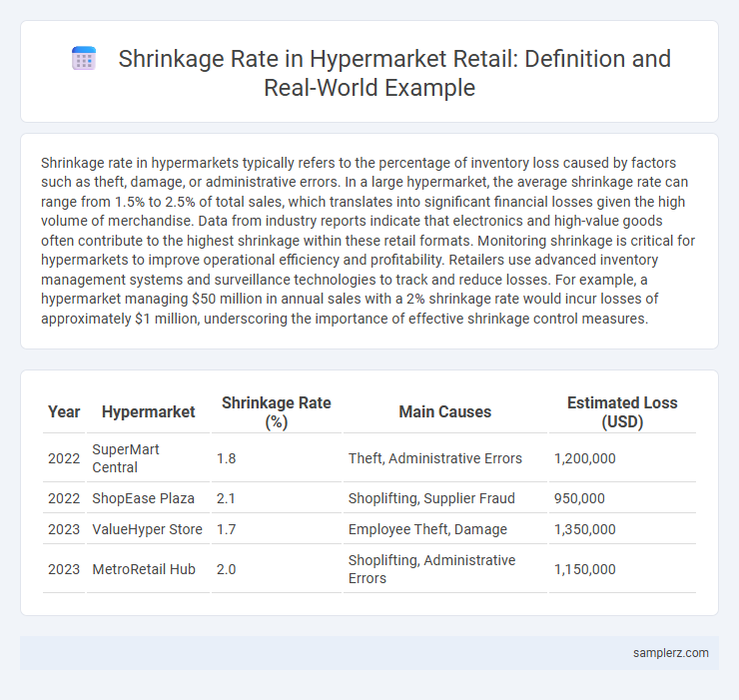This screenshot has width=739, height=700.
Task: Select the ValueHyper Store cell
Action: 148,529
